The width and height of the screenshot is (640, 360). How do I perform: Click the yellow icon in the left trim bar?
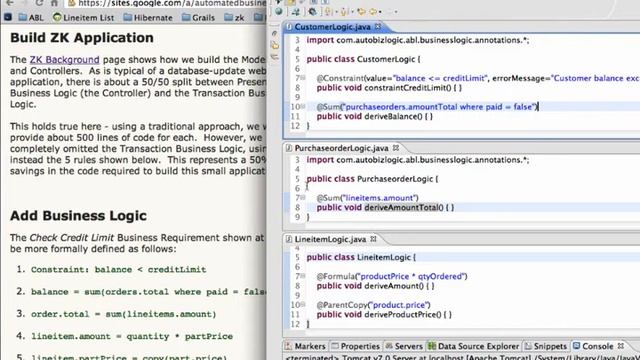coord(275,46)
